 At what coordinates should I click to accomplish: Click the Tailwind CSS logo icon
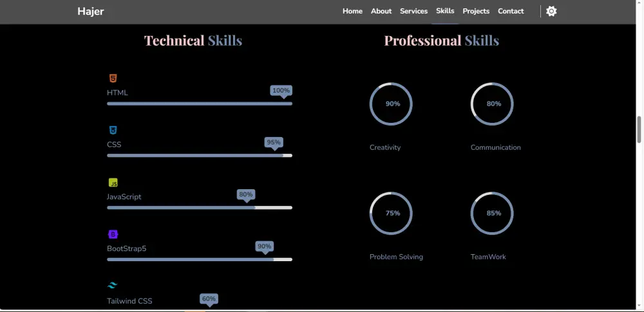113,286
